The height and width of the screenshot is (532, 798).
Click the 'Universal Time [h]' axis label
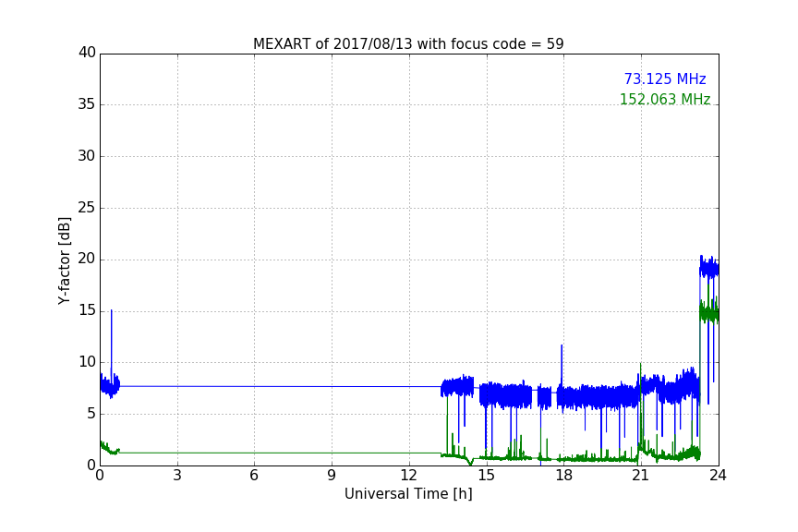click(x=408, y=493)
